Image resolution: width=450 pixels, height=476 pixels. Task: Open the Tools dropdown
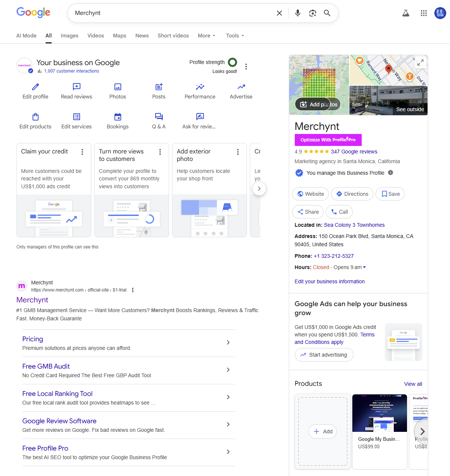pyautogui.click(x=235, y=36)
